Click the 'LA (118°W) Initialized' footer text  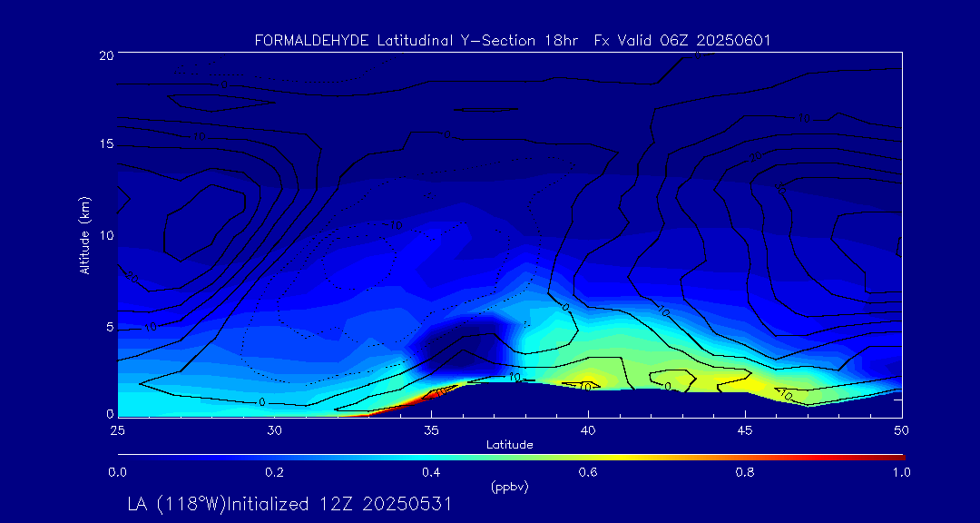pyautogui.click(x=289, y=504)
